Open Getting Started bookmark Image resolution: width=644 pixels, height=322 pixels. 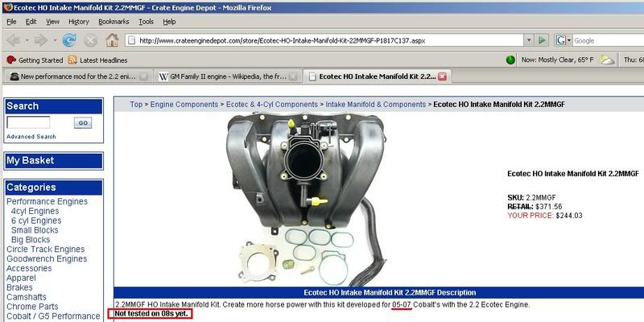point(35,60)
